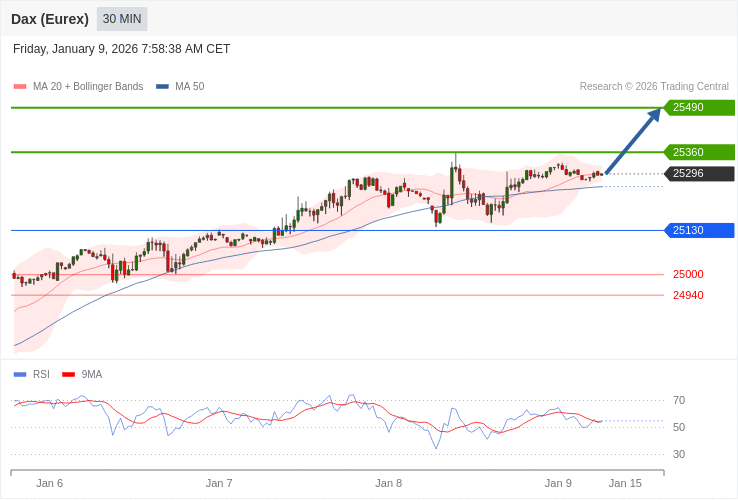
Task: Click the Dax (Eurex) chart title
Action: coord(50,19)
